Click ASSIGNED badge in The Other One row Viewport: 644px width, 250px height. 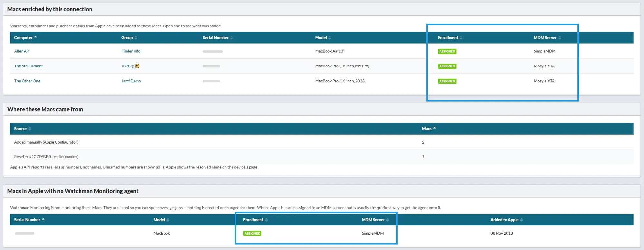[x=447, y=81]
